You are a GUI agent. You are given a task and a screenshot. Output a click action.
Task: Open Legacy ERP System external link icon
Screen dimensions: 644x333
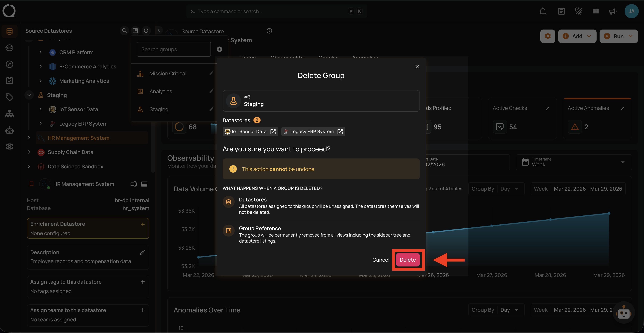340,132
